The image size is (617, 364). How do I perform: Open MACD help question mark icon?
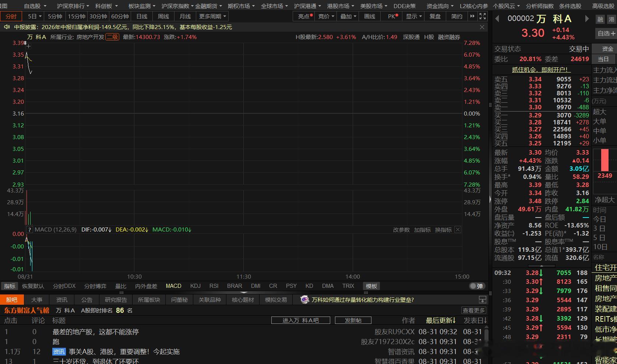29,230
